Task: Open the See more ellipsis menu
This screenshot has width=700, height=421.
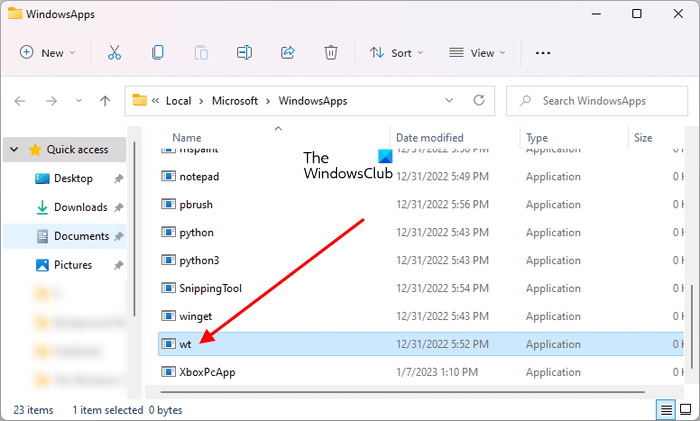Action: (543, 53)
